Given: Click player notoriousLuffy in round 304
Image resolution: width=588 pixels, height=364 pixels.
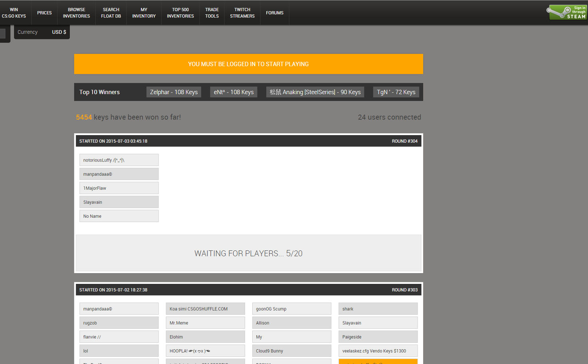Looking at the screenshot, I should coord(119,160).
